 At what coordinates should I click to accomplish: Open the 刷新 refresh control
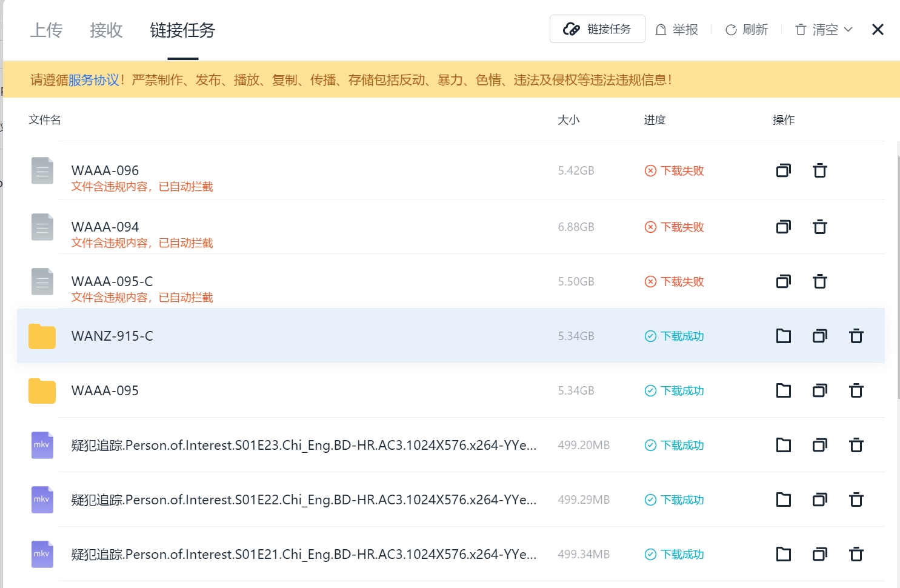[747, 29]
